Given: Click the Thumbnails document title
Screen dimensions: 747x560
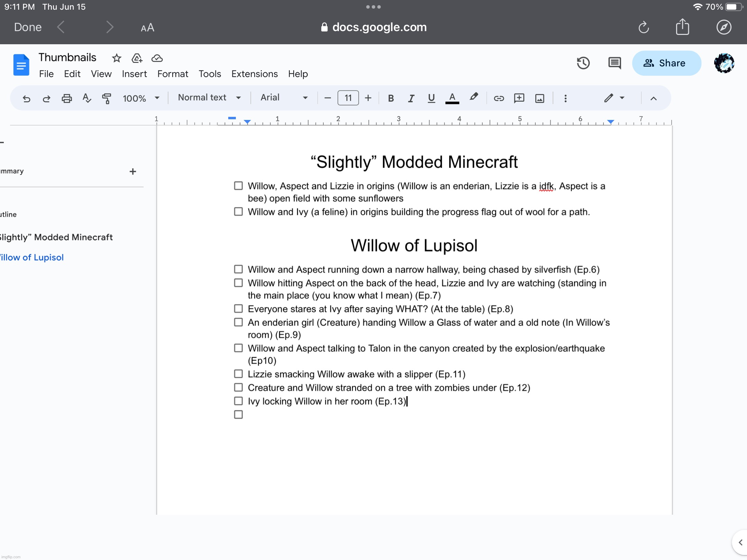Looking at the screenshot, I should click(x=67, y=57).
